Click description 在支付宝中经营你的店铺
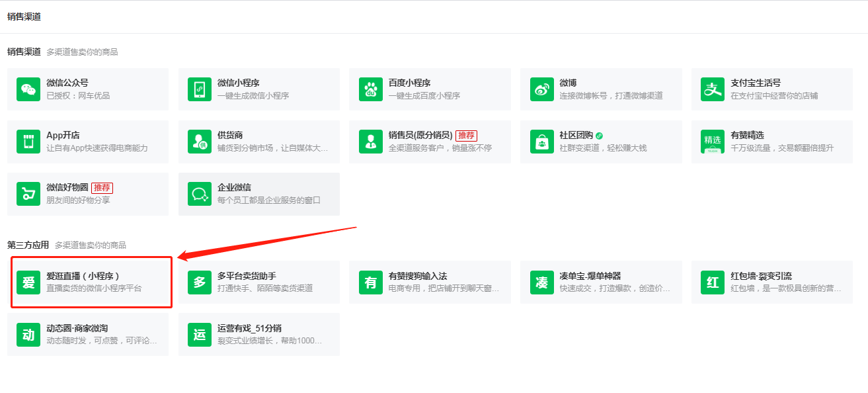The height and width of the screenshot is (393, 868). point(774,96)
